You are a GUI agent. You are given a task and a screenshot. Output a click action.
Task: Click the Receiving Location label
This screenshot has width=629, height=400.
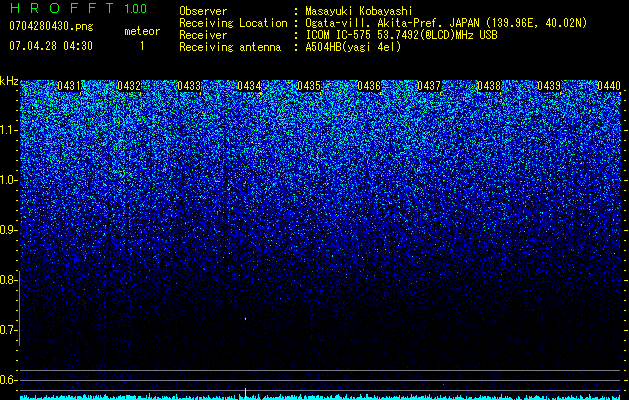(x=233, y=23)
